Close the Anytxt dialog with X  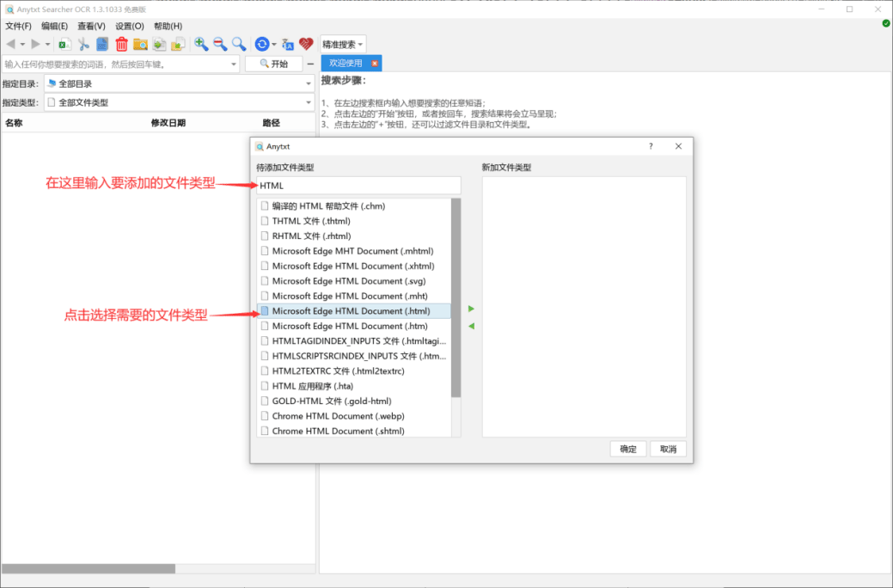(x=678, y=146)
